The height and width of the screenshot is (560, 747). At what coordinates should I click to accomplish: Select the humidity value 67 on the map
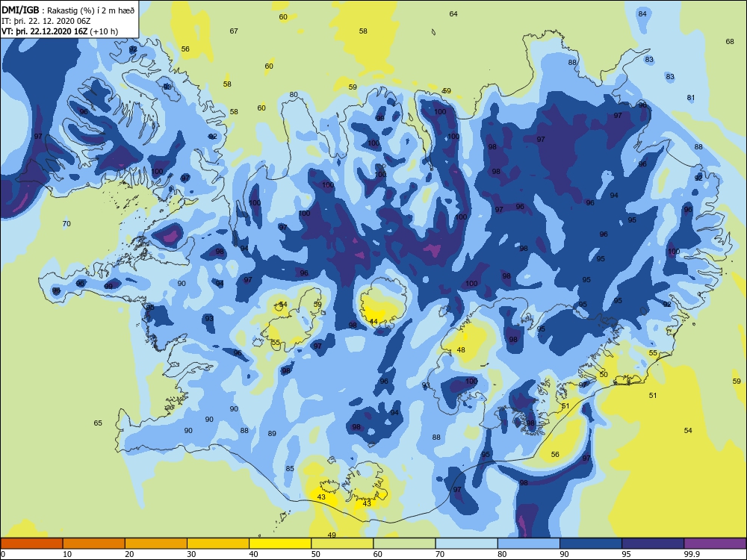pyautogui.click(x=233, y=31)
